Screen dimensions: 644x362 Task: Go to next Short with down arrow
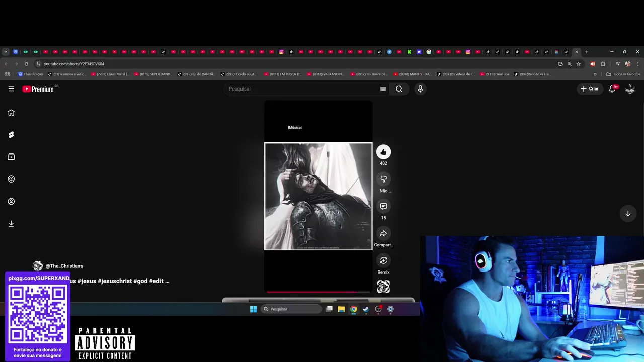[x=628, y=214]
